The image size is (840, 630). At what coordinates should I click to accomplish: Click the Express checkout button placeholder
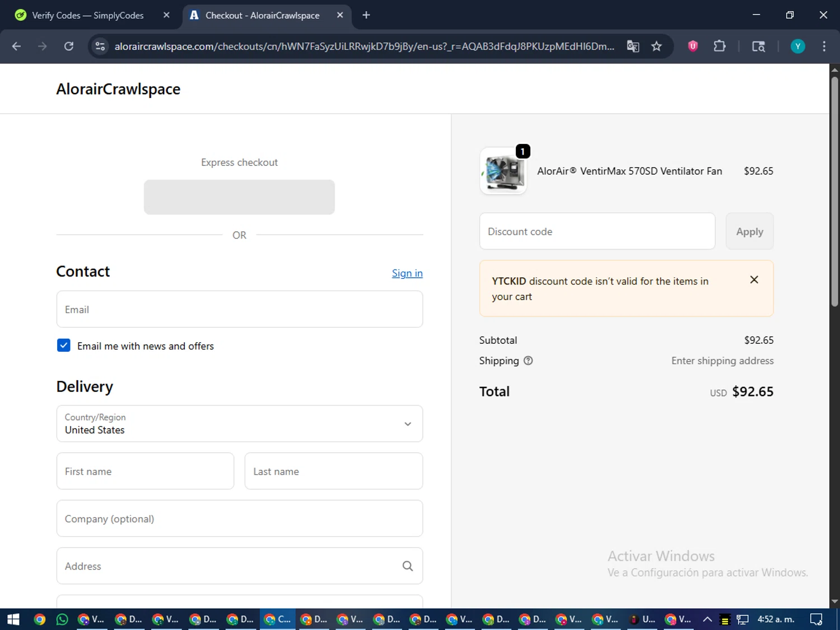point(239,197)
